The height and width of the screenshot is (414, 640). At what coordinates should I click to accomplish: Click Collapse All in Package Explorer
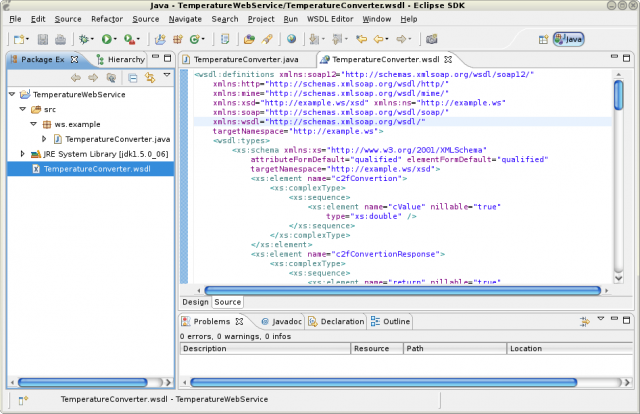click(x=133, y=78)
